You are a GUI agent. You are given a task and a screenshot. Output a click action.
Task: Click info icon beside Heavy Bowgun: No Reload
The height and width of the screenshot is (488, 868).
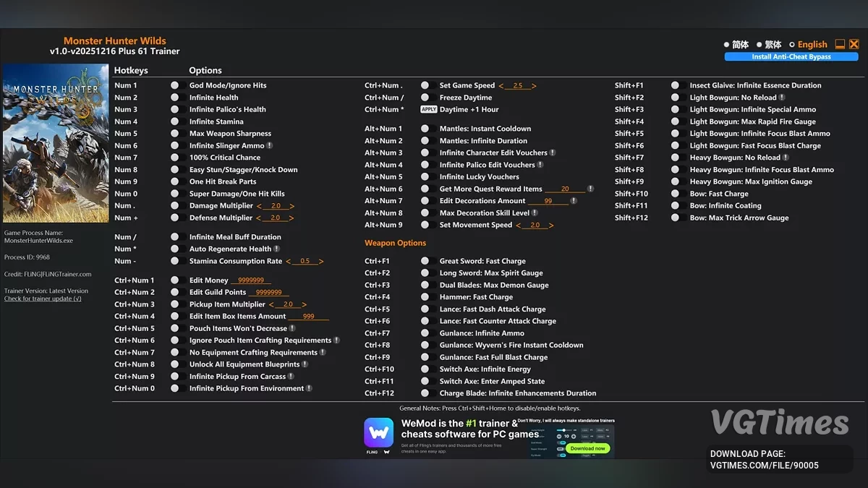786,158
